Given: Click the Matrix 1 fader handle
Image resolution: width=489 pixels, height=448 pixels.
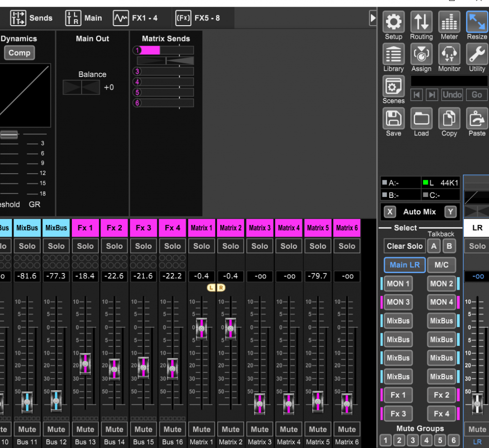Looking at the screenshot, I should click(202, 328).
